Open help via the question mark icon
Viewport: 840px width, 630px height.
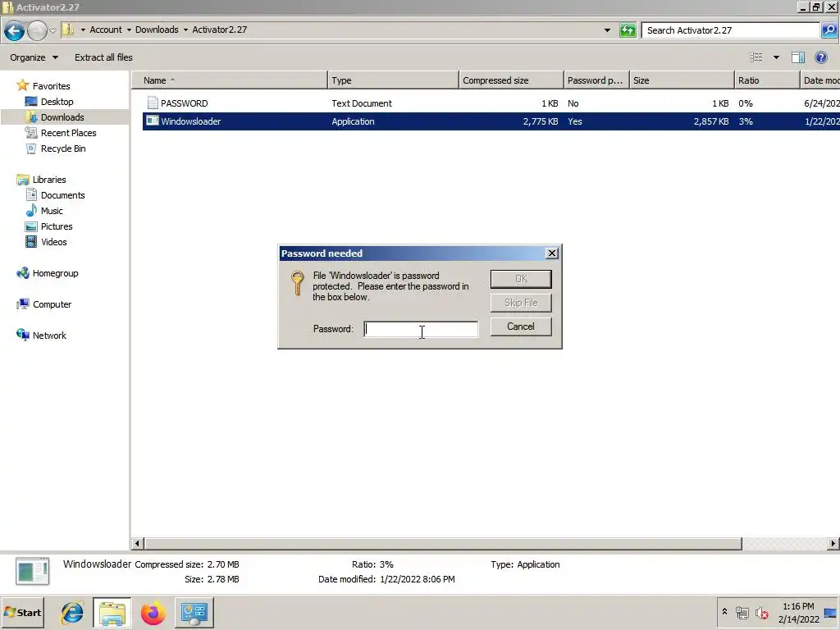(820, 57)
